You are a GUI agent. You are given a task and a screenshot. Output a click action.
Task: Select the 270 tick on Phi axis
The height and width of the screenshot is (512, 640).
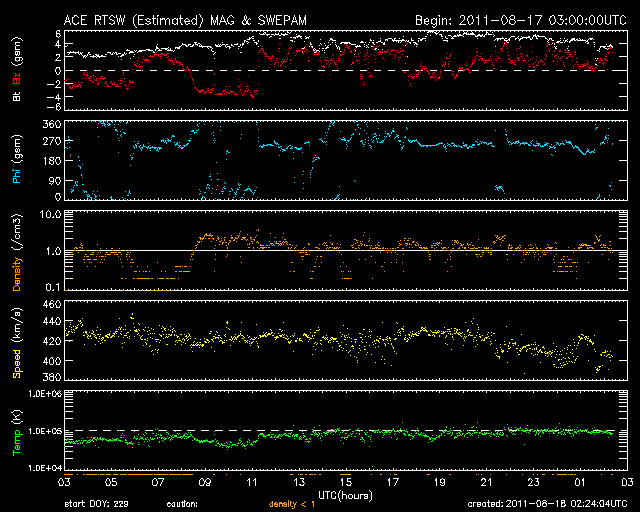click(52, 141)
